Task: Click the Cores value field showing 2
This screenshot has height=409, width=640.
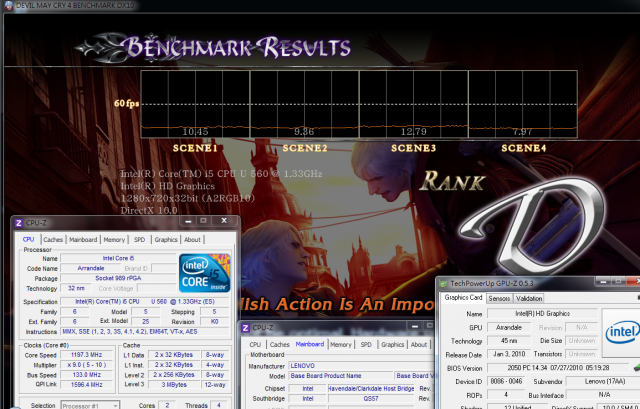Action: (167, 405)
